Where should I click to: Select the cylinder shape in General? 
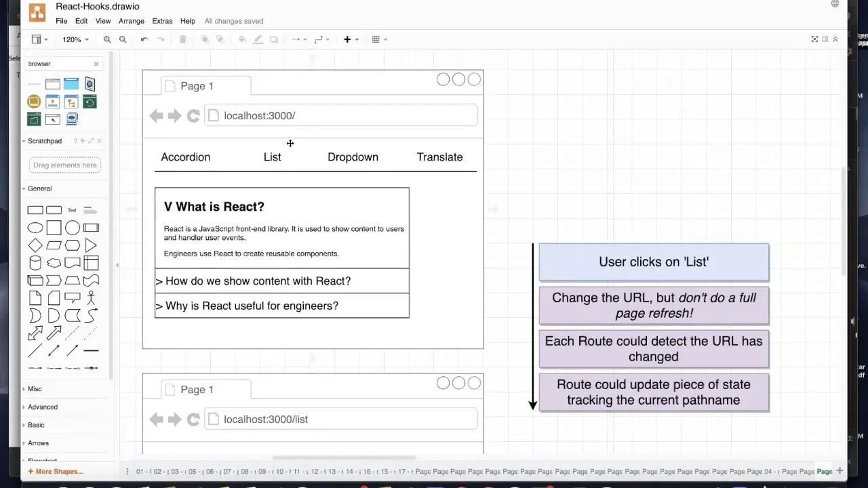(x=35, y=263)
